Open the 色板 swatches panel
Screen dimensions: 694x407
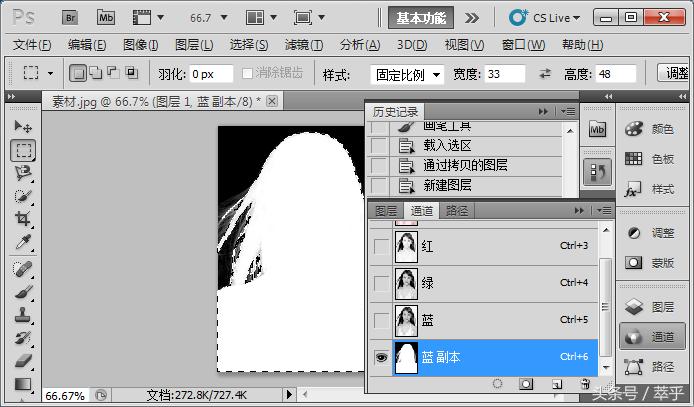(x=650, y=159)
